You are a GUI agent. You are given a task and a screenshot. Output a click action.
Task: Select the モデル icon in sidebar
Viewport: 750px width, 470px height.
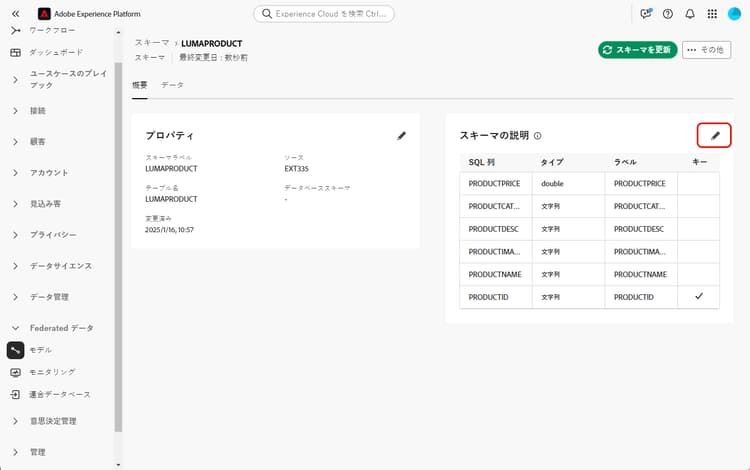(x=15, y=350)
